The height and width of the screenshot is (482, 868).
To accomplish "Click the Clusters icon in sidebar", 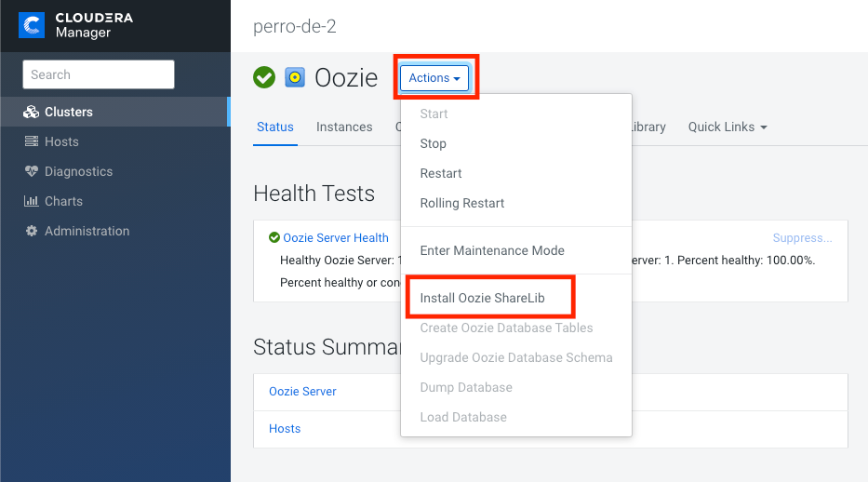I will pos(31,113).
